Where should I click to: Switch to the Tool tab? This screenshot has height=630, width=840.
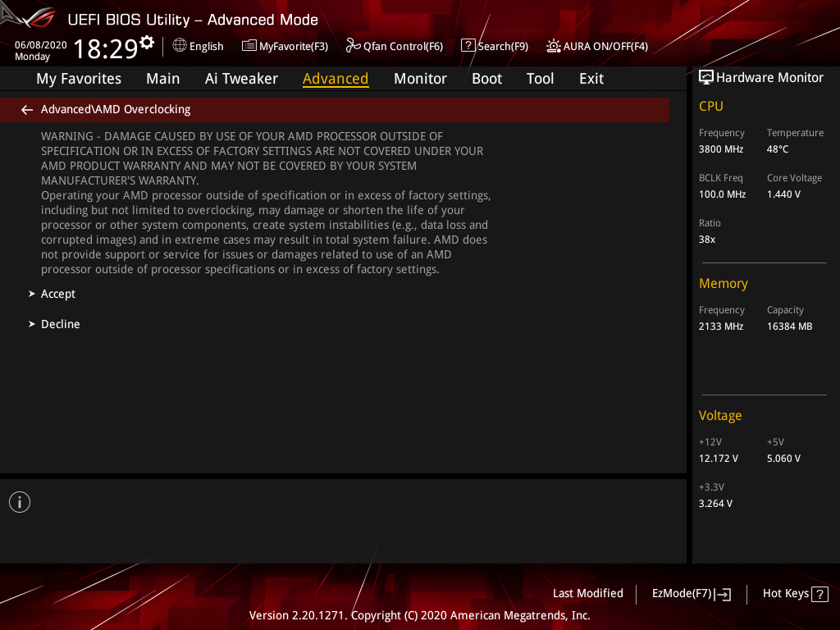click(x=540, y=79)
